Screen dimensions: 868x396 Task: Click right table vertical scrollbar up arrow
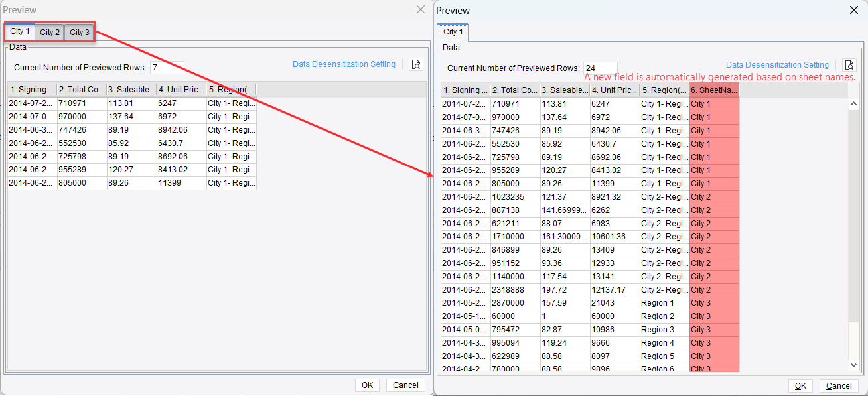[854, 104]
